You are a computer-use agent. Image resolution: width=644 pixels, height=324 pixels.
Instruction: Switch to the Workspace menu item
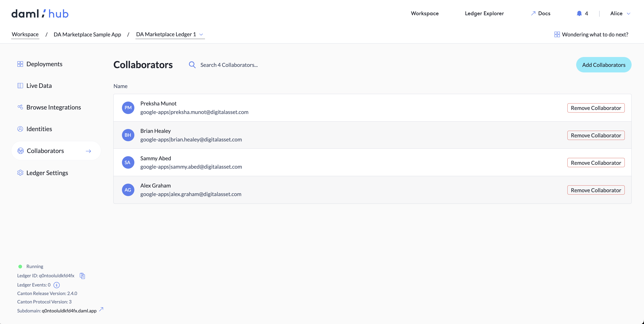point(424,13)
